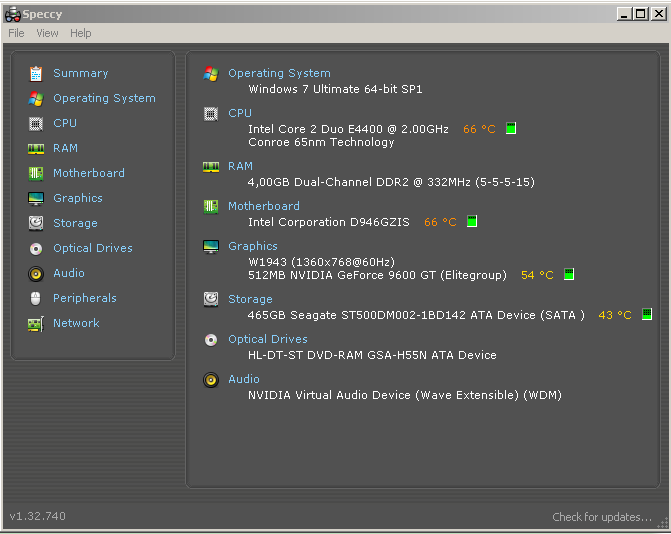The image size is (671, 534).
Task: Click the version number v1.32.740
Action: [38, 516]
